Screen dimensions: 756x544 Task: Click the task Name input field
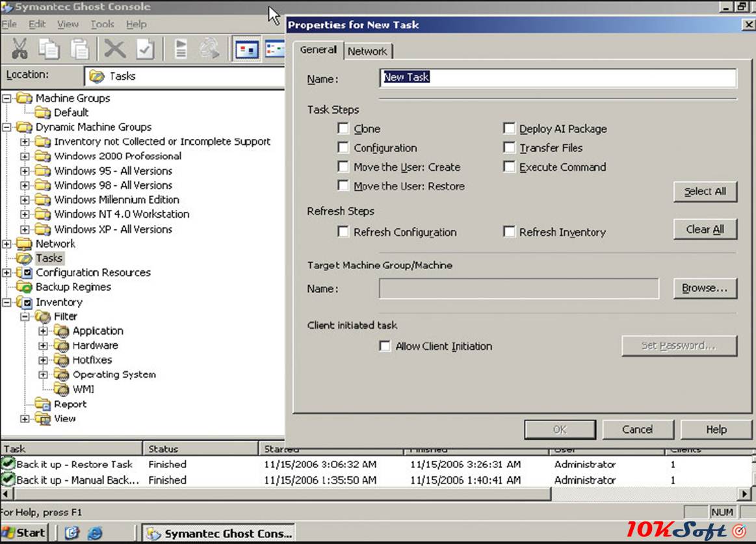(558, 77)
